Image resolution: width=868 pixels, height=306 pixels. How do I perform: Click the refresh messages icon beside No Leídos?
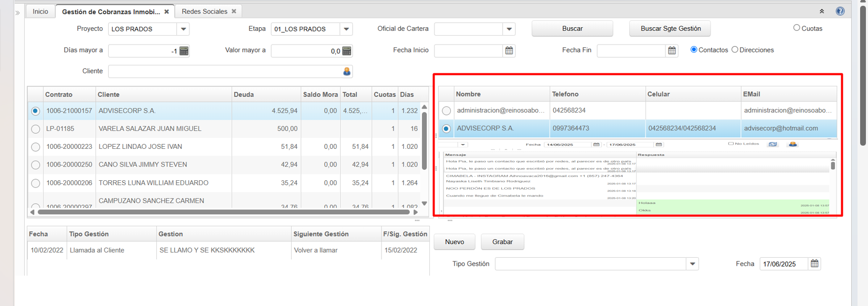(x=772, y=144)
